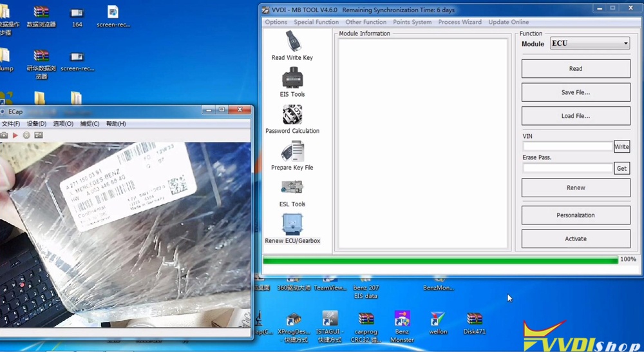Open EIS Tools in VVDI sidebar
Screen dimensions: 644x352
click(x=292, y=82)
